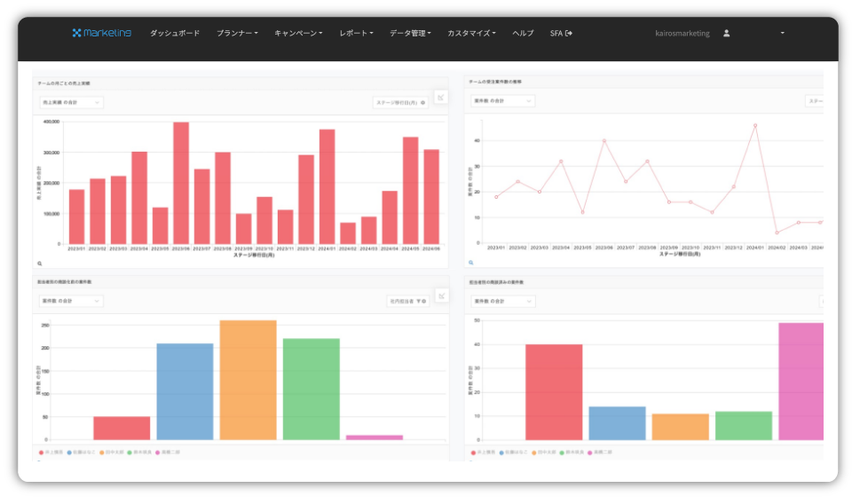The height and width of the screenshot is (504, 852).
Task: Open the 案件数 の合計 dropdown above the line chart
Action: 502,101
